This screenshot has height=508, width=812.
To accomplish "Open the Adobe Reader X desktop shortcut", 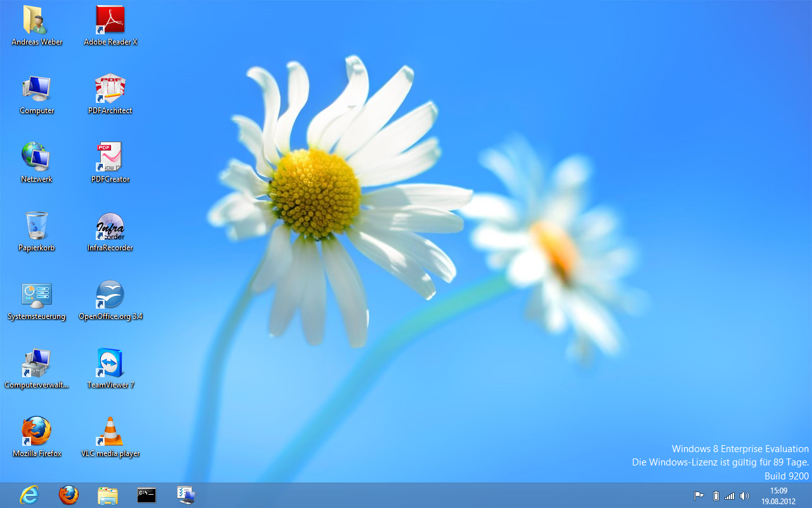I will (110, 20).
